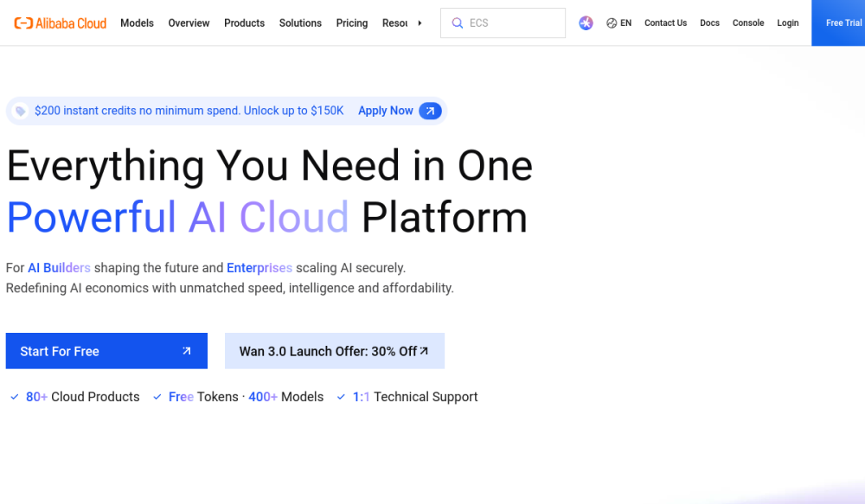
Task: Click the arrow icon in Start For Free
Action: tap(187, 351)
